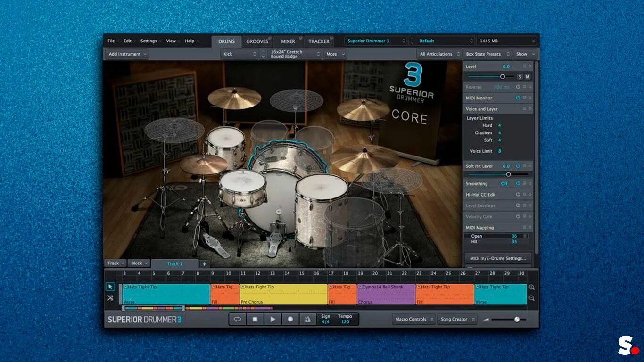Viewport: 644px width, 362px height.
Task: Switch to the Mixer tab
Action: [x=288, y=41]
